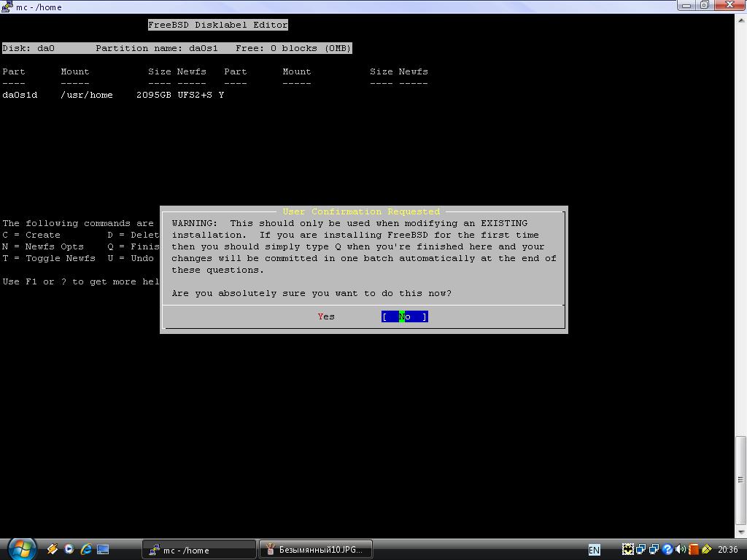Open the EN language indicator

tap(594, 550)
